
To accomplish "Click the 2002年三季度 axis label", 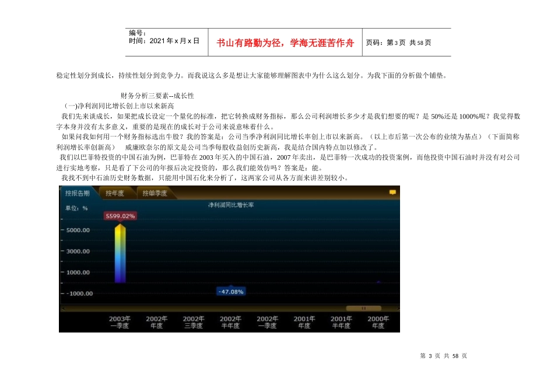I will (194, 322).
